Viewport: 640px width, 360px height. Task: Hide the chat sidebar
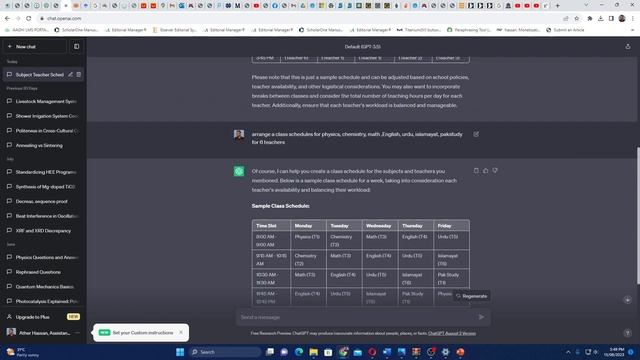76,47
